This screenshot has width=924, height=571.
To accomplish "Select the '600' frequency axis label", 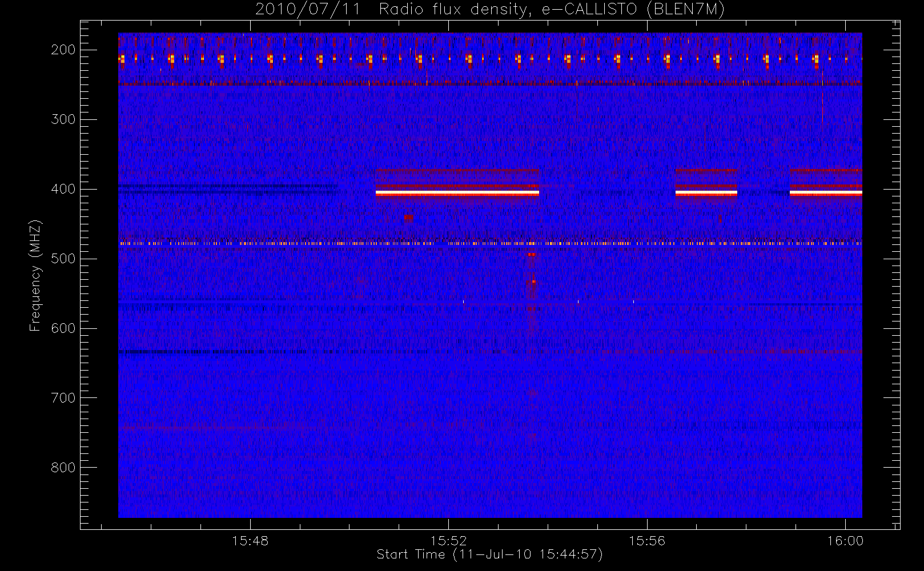I will [x=63, y=328].
